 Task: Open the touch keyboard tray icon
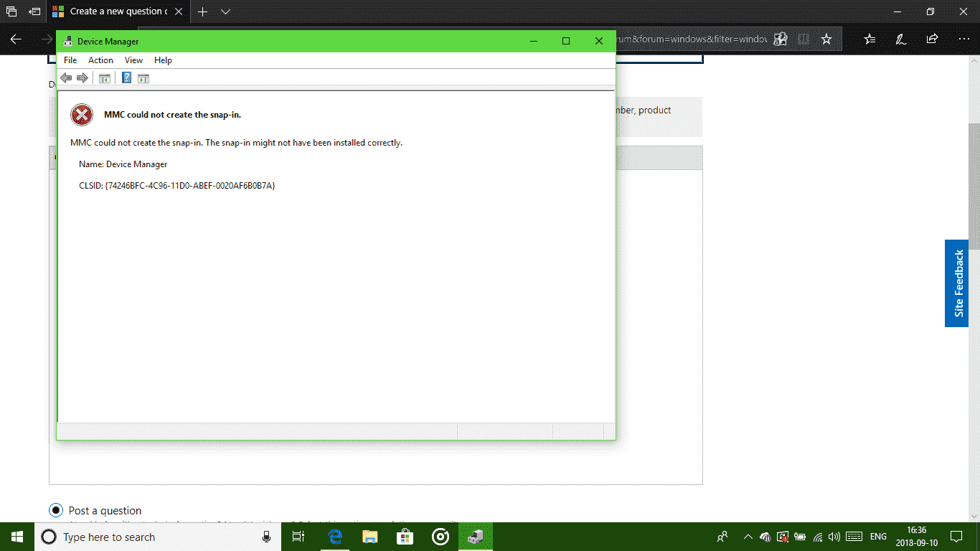point(854,537)
